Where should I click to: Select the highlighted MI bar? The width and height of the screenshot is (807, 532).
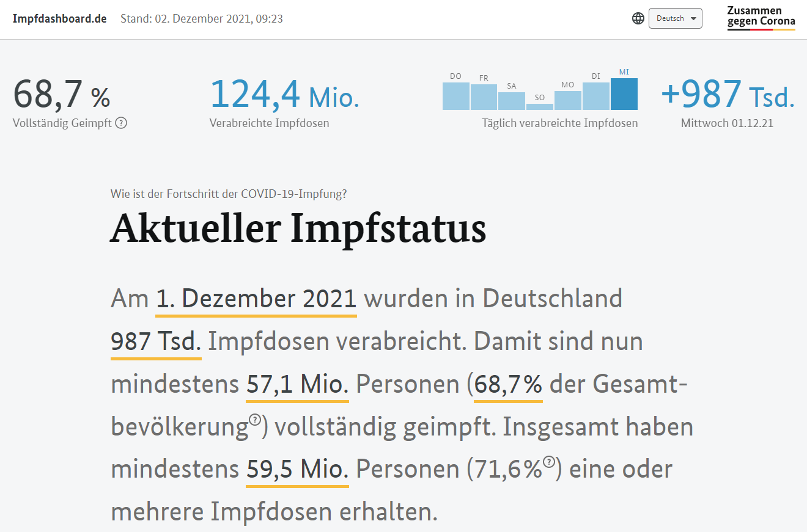624,94
